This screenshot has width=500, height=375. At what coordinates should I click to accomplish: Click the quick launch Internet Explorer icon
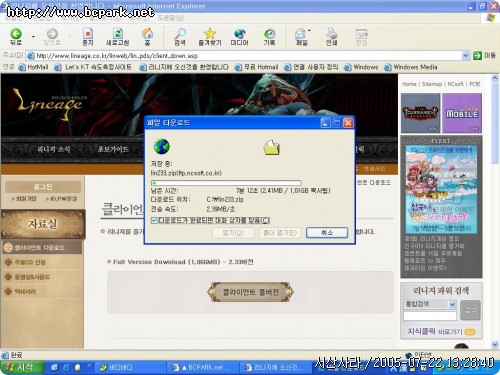(x=66, y=368)
